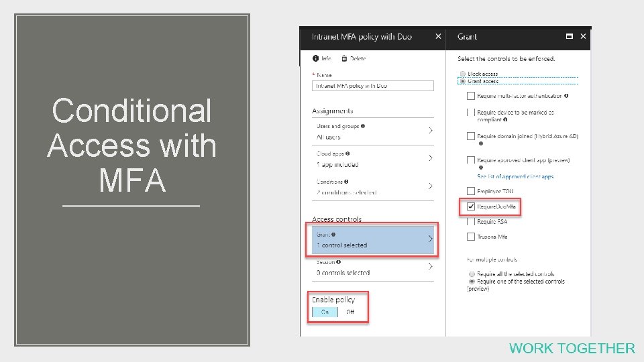Image resolution: width=644 pixels, height=362 pixels.
Task: Click the '1 app included' text
Action: (x=337, y=165)
